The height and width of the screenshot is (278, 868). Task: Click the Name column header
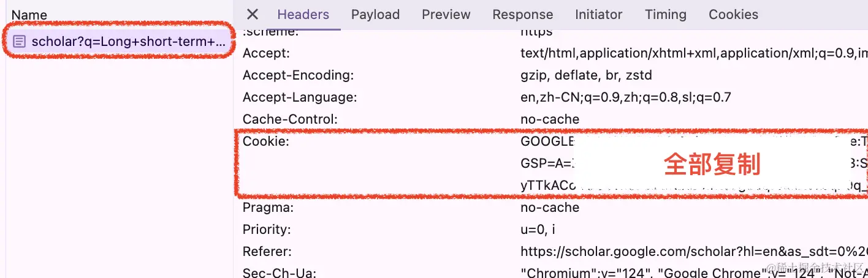tap(29, 15)
